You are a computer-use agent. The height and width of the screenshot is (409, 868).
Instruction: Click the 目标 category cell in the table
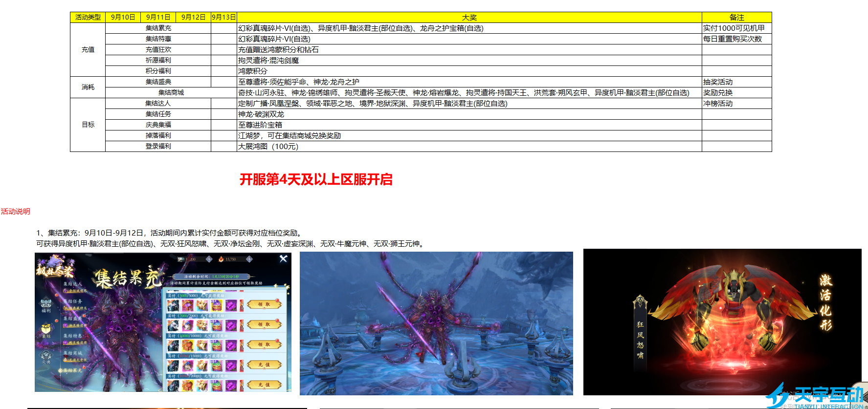[88, 125]
